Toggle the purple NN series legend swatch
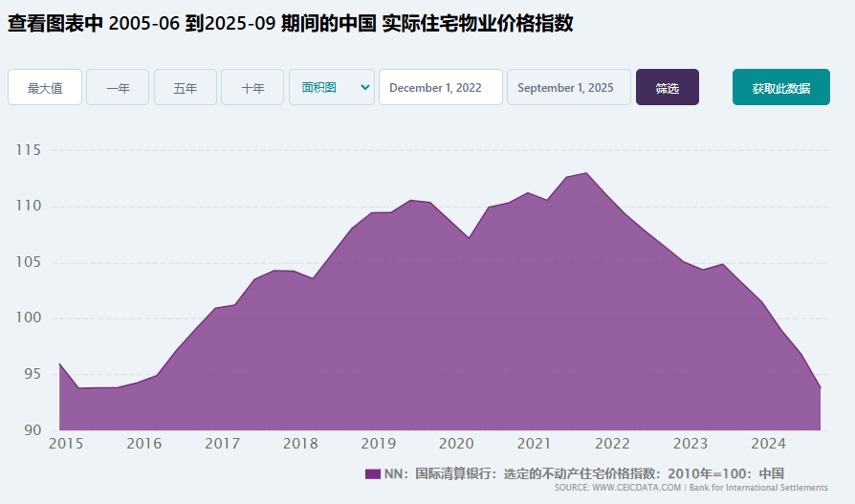 (x=372, y=474)
